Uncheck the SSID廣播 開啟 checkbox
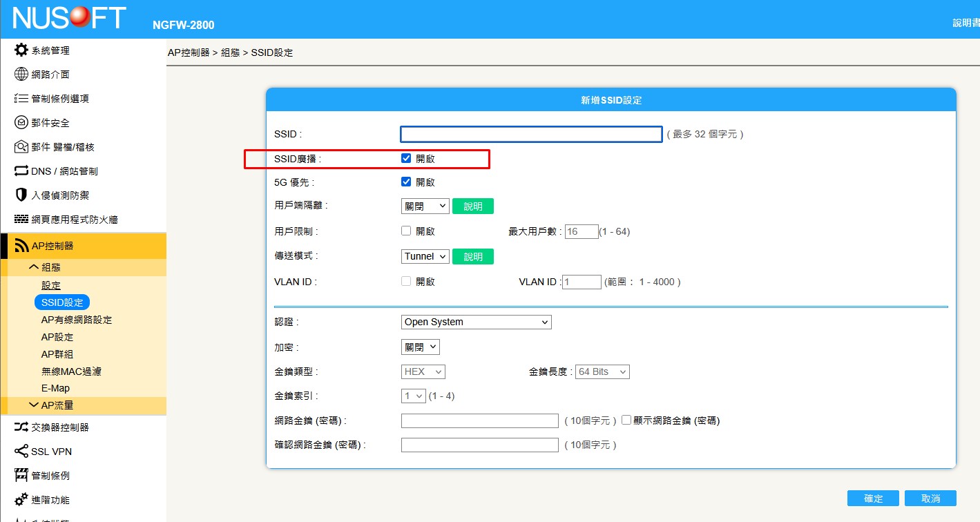 tap(406, 158)
